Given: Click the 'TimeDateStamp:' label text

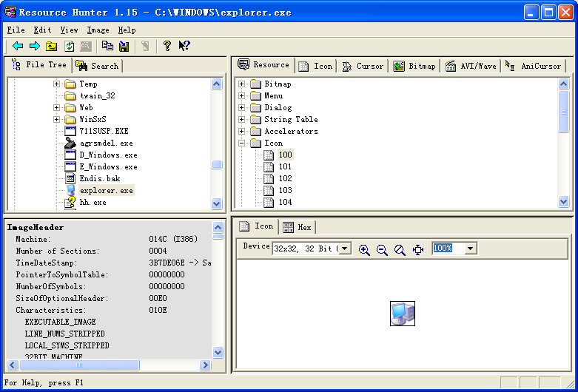Looking at the screenshot, I should 47,263.
